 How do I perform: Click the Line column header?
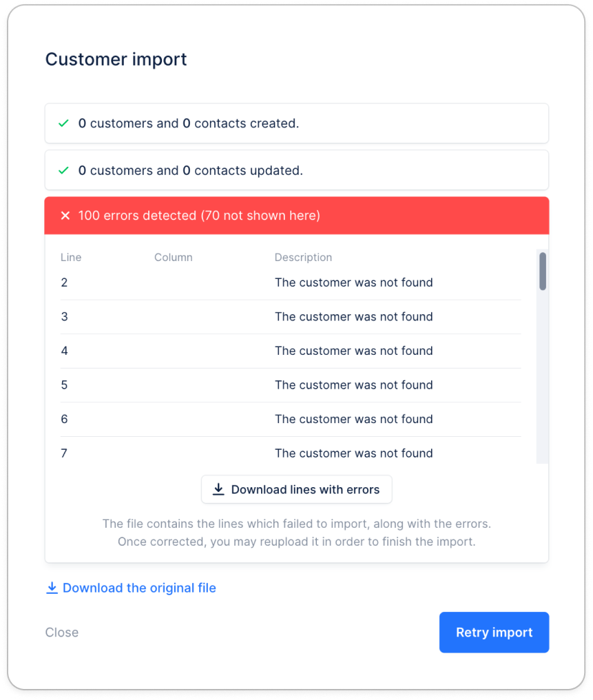[71, 257]
